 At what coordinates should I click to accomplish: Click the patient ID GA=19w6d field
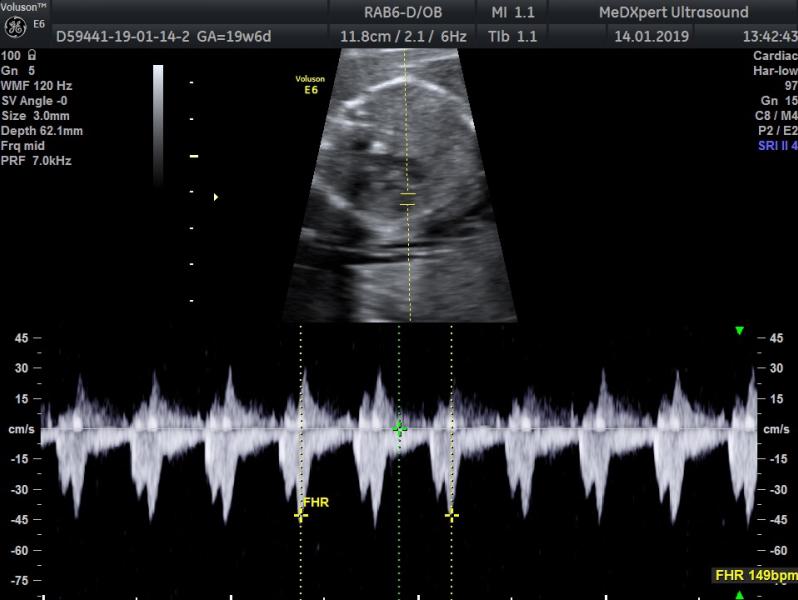pos(163,37)
